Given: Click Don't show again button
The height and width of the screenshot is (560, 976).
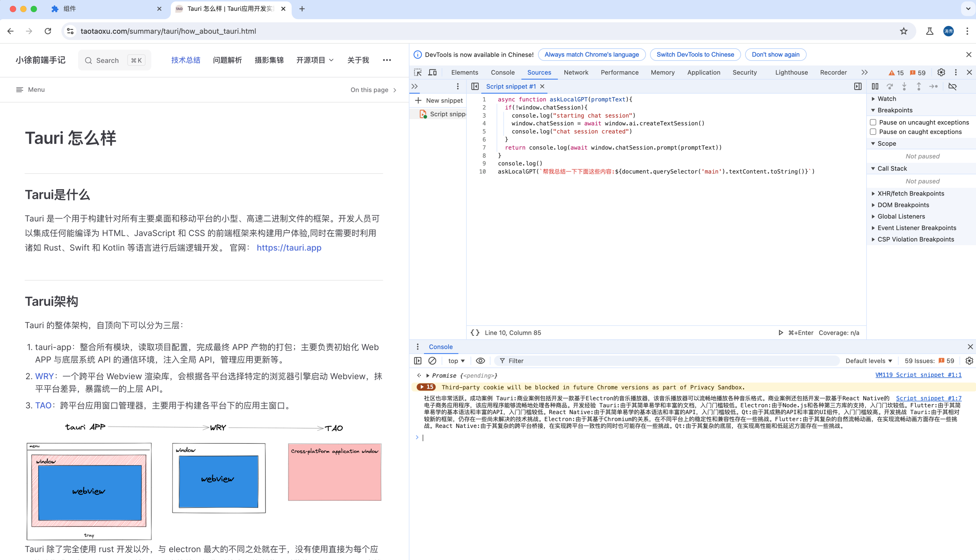Looking at the screenshot, I should (x=776, y=55).
